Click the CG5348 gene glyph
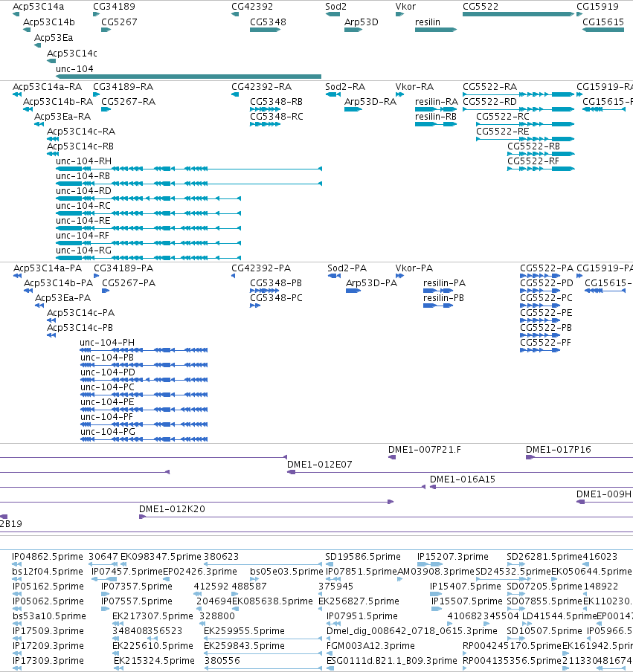The image size is (633, 672). [265, 30]
